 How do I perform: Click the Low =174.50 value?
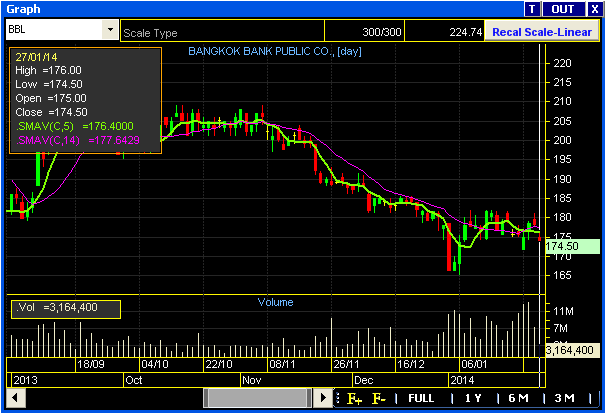pyautogui.click(x=49, y=84)
